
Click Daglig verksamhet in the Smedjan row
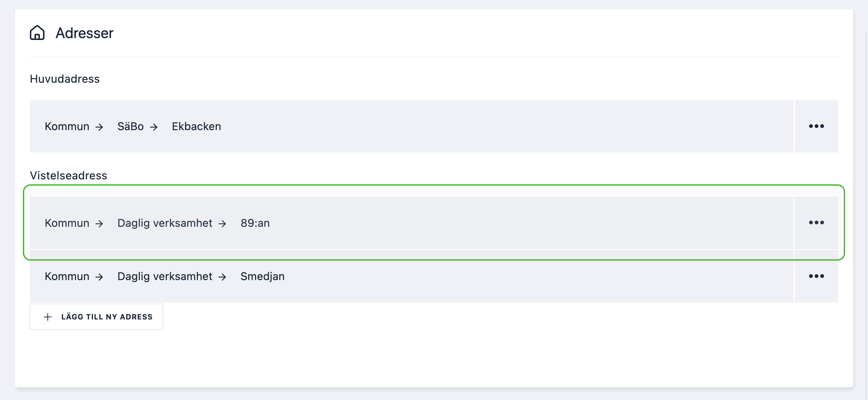point(165,276)
